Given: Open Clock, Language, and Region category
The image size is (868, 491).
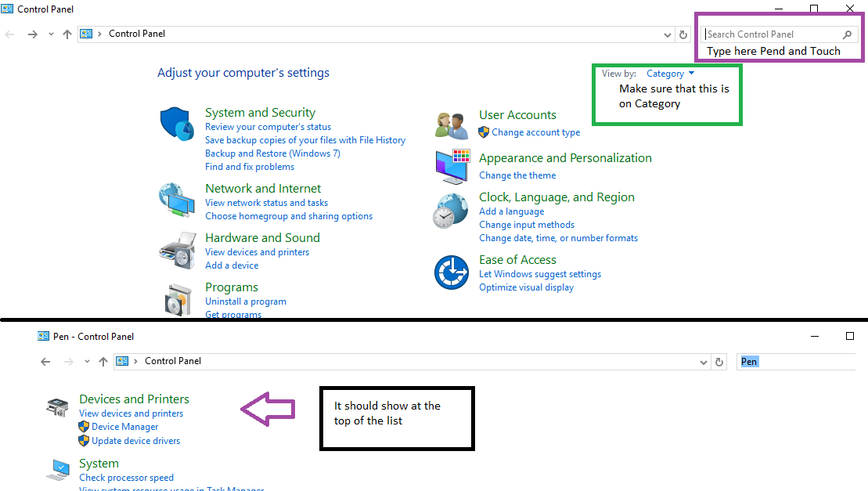Looking at the screenshot, I should tap(557, 197).
